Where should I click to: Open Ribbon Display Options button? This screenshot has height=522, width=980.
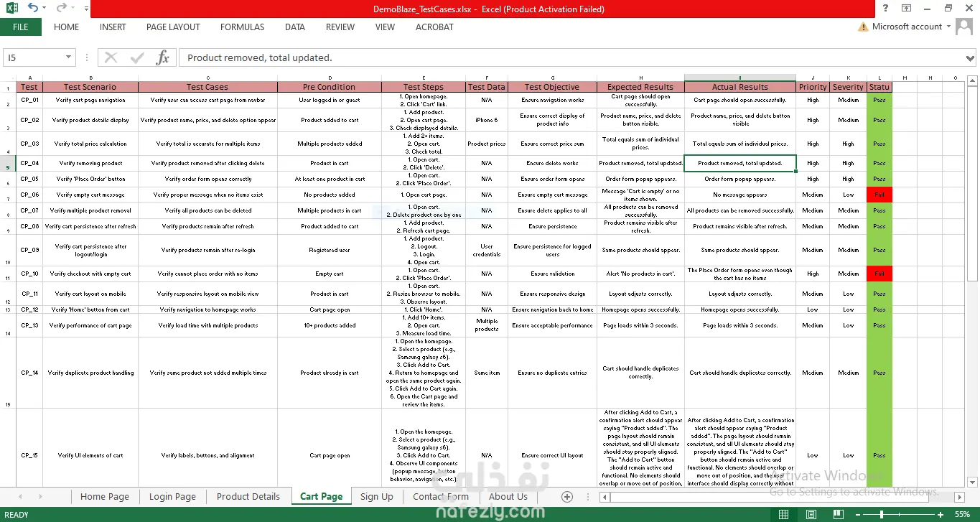[906, 9]
